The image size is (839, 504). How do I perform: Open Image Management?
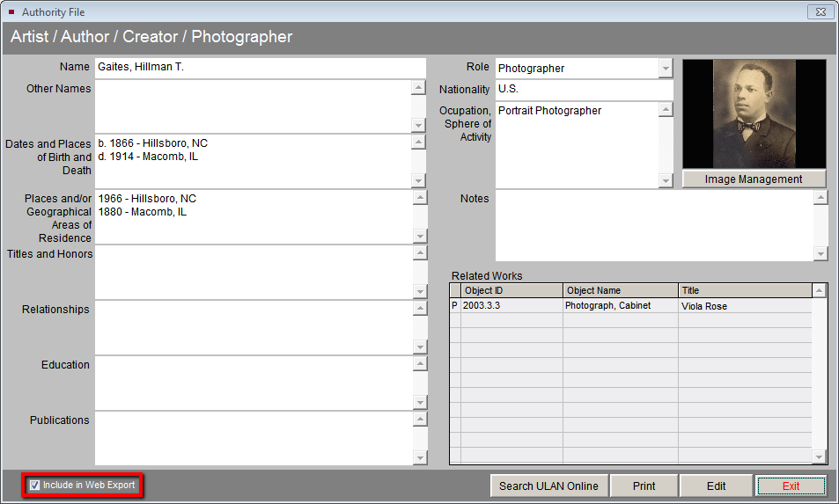click(x=754, y=179)
